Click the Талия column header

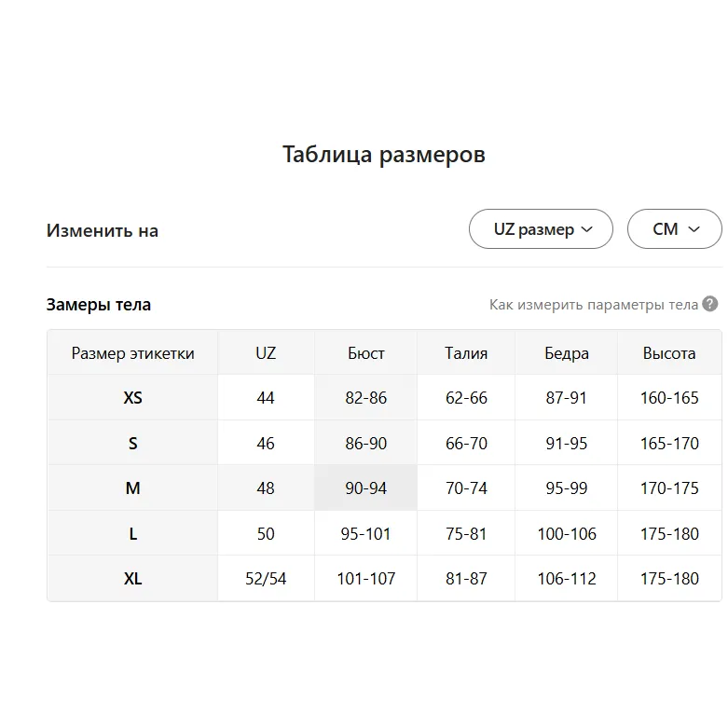click(x=466, y=353)
